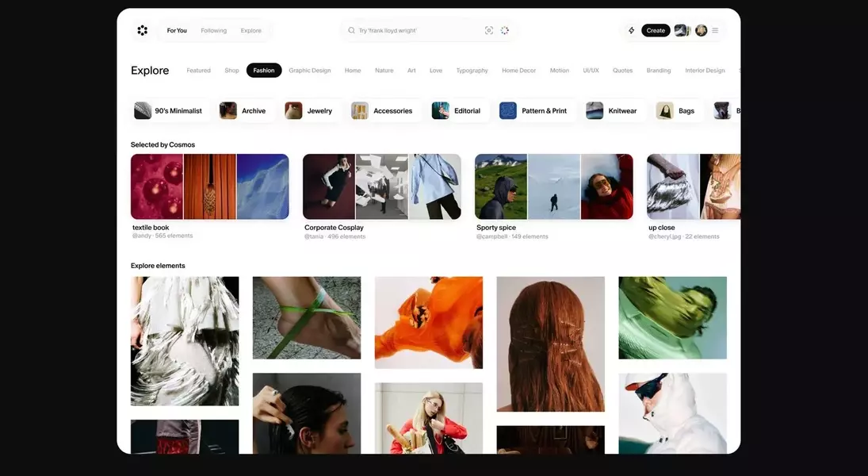Switch to the For You tab

pos(177,30)
